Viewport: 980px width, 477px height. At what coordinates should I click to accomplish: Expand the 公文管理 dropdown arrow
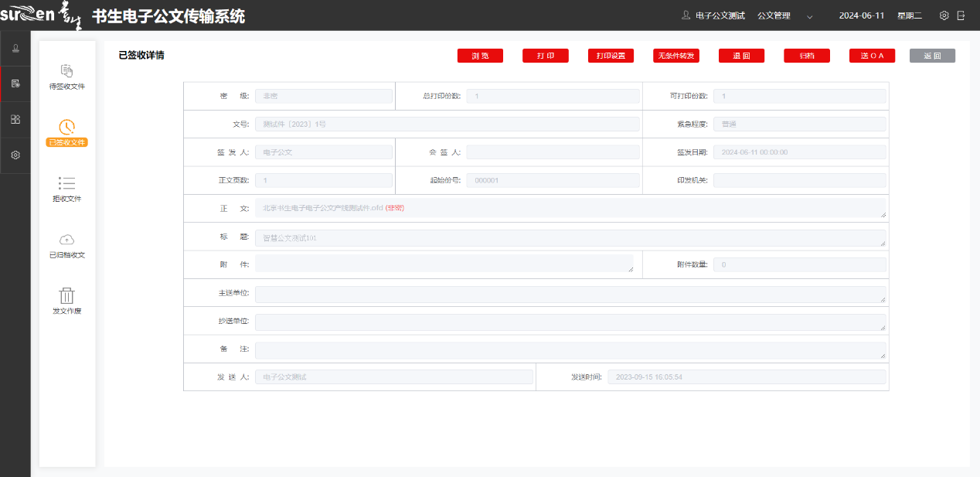tap(810, 16)
